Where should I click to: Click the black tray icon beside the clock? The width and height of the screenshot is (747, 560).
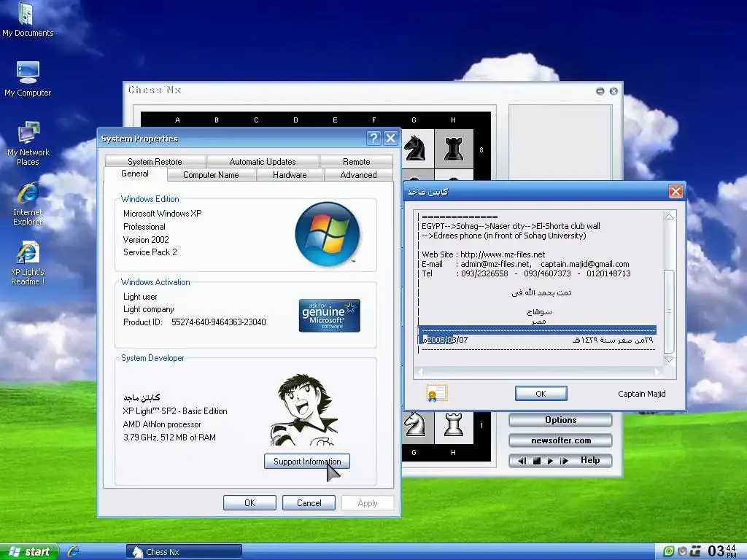point(695,551)
